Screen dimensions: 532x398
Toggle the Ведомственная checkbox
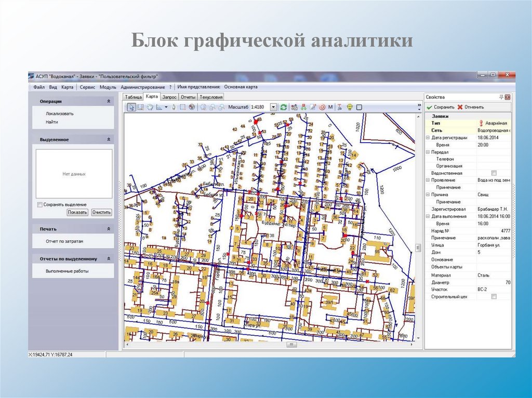pos(494,173)
